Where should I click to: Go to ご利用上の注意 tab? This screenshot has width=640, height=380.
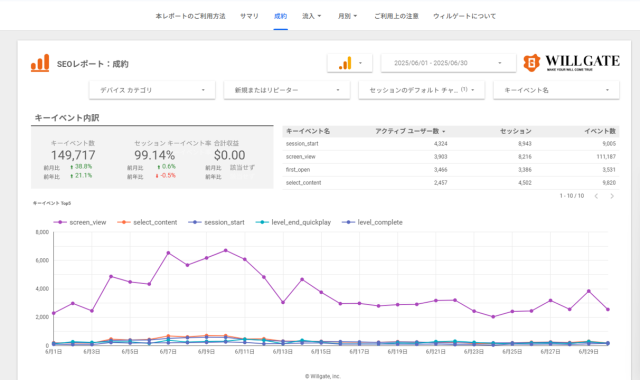396,16
